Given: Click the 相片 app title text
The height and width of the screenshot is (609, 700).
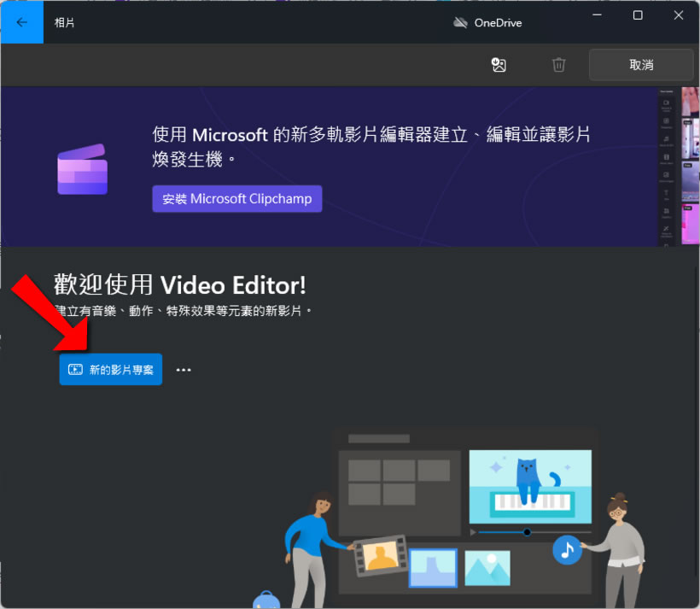Looking at the screenshot, I should pos(64,22).
